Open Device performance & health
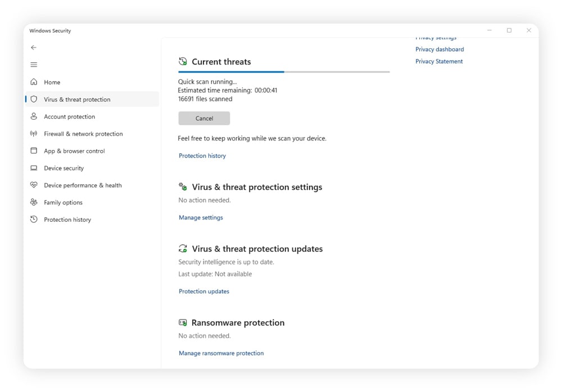This screenshot has height=392, width=562. click(83, 185)
